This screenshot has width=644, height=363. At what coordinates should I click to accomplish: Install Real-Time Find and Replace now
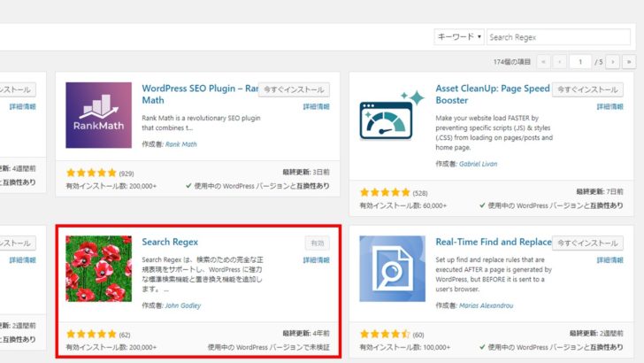click(587, 242)
